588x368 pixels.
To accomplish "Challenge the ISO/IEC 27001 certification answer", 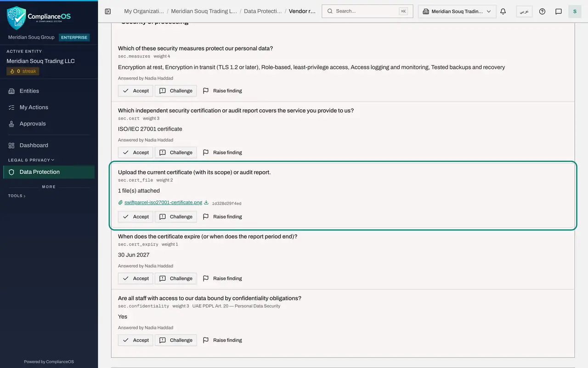I will [175, 152].
